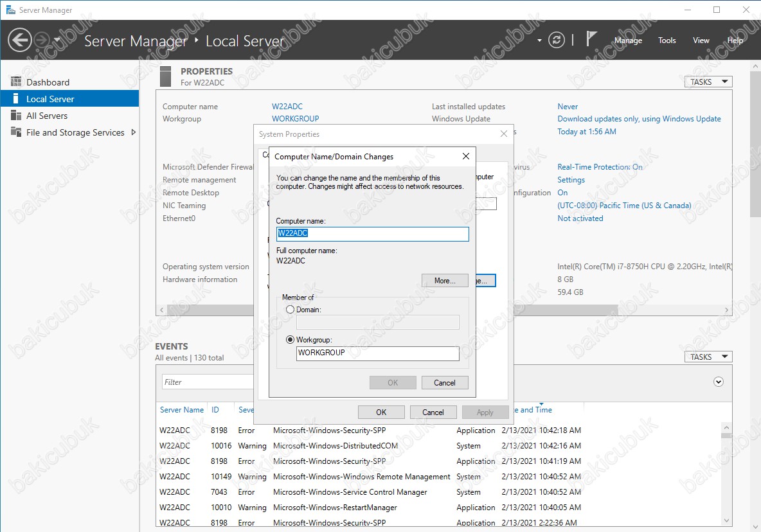Click File and Storage Services icon
761x532 pixels.
pyautogui.click(x=16, y=132)
